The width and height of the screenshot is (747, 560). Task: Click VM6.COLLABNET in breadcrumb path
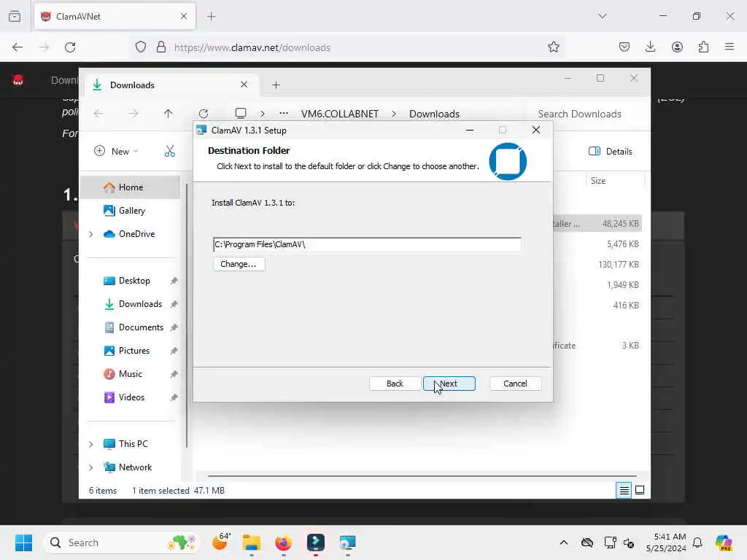tap(340, 114)
